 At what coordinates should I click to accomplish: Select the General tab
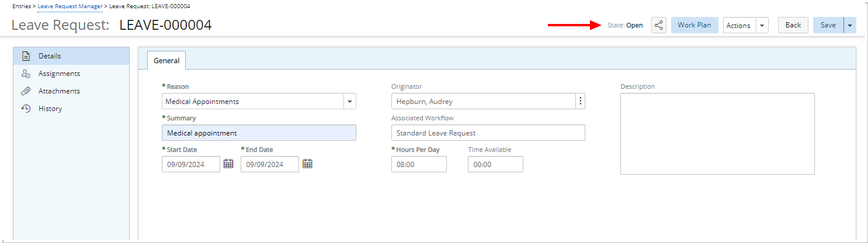pos(166,61)
